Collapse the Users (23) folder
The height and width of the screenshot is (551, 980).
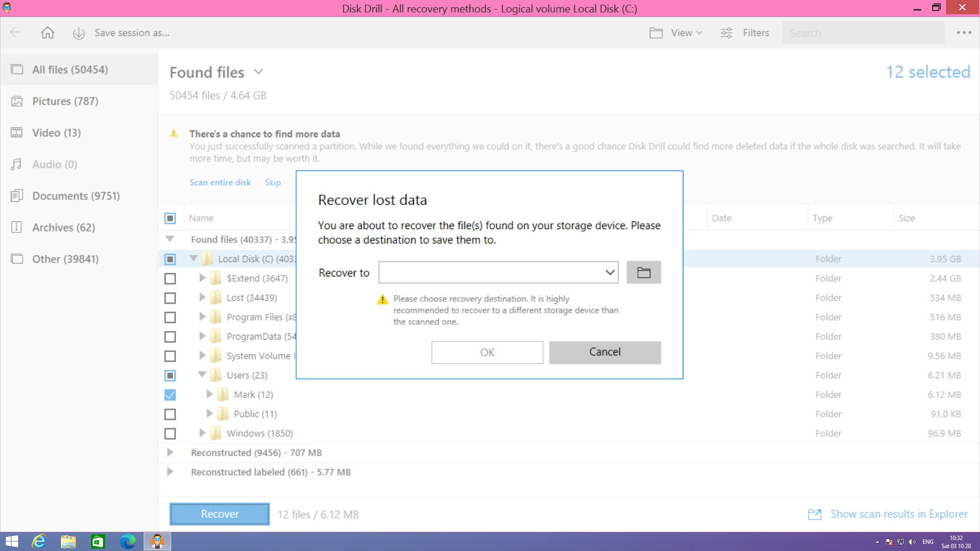[x=202, y=375]
